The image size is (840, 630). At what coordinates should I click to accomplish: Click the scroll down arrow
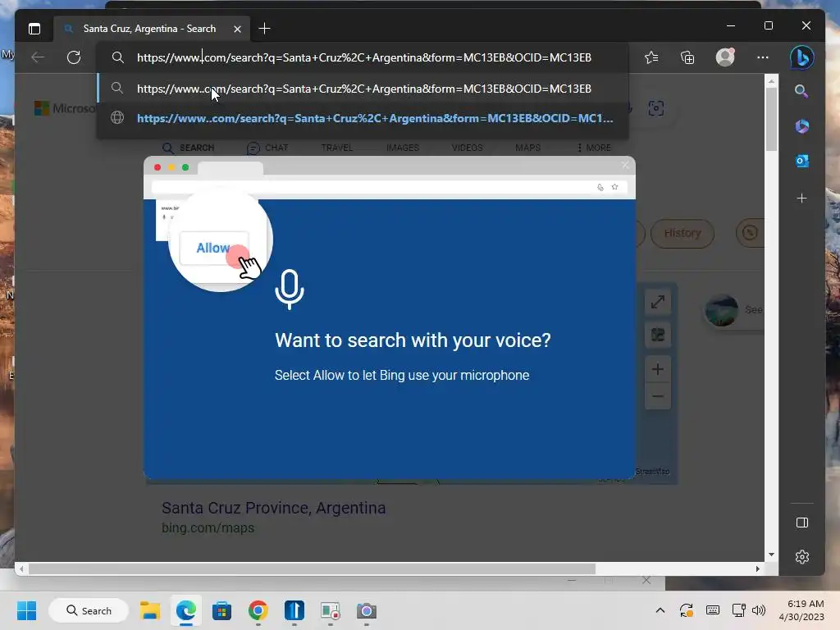771,555
